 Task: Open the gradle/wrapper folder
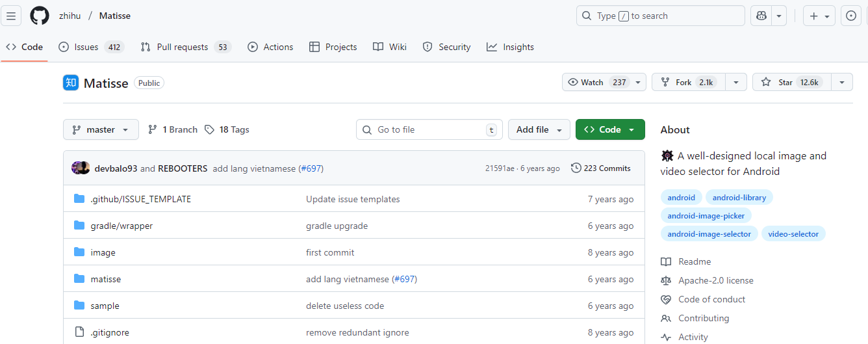click(122, 226)
